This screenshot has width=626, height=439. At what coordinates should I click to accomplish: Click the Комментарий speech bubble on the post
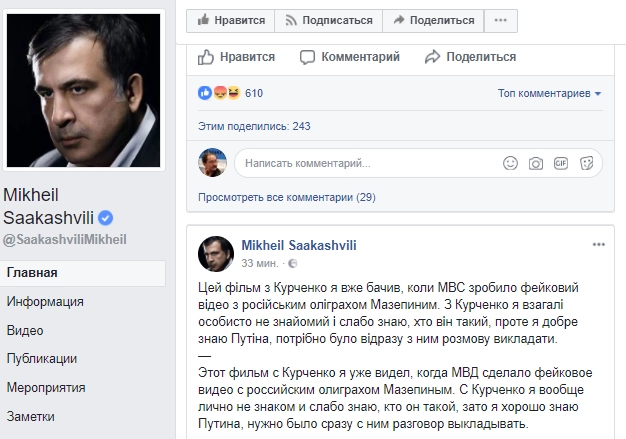click(350, 57)
